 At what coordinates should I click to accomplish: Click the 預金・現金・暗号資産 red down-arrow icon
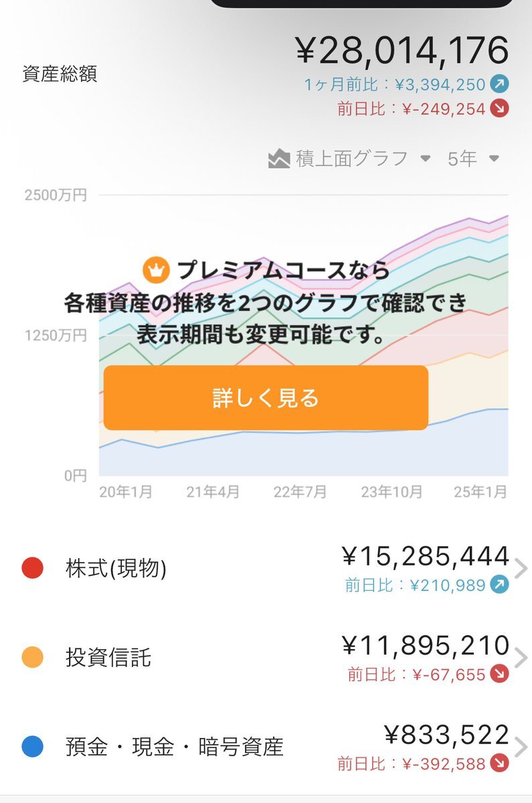click(499, 764)
